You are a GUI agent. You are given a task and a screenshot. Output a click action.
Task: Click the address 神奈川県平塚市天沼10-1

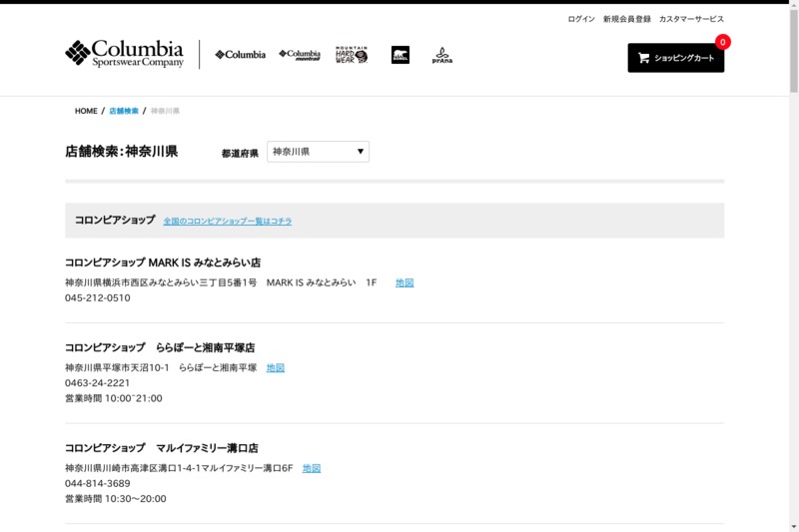tap(117, 367)
